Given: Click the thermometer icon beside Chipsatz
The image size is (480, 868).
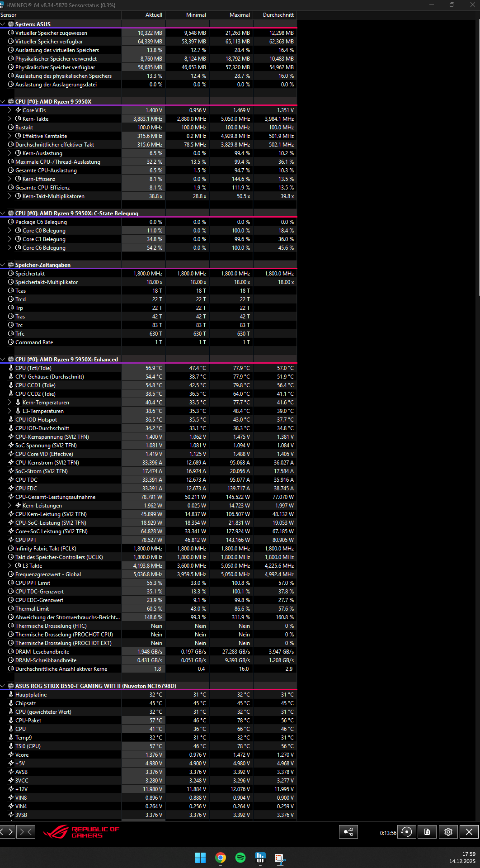Looking at the screenshot, I should 11,703.
